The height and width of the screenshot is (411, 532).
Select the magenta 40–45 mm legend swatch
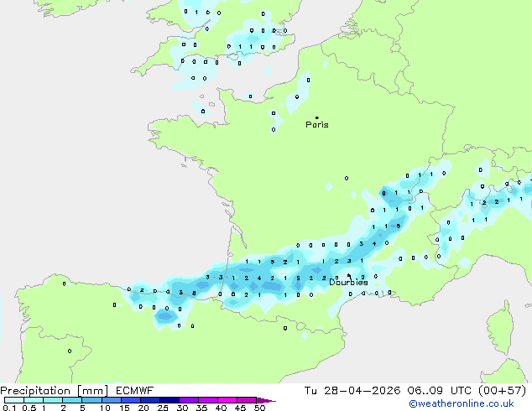pyautogui.click(x=227, y=400)
